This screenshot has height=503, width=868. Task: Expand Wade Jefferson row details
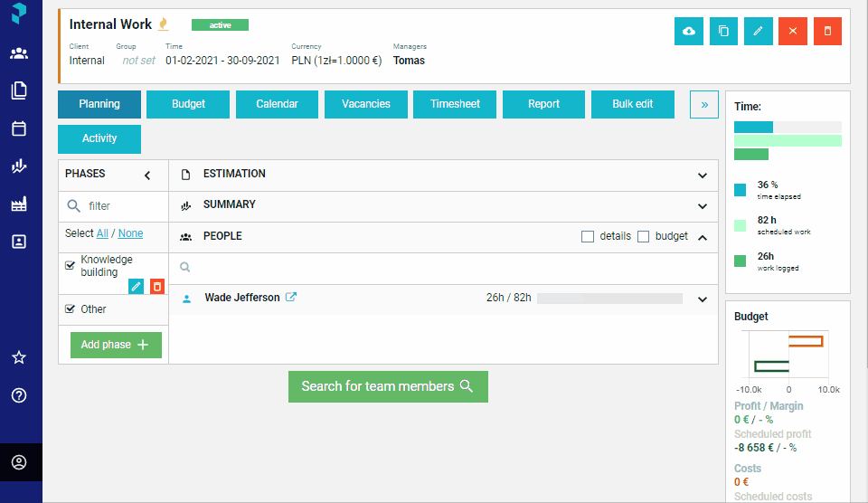click(703, 299)
